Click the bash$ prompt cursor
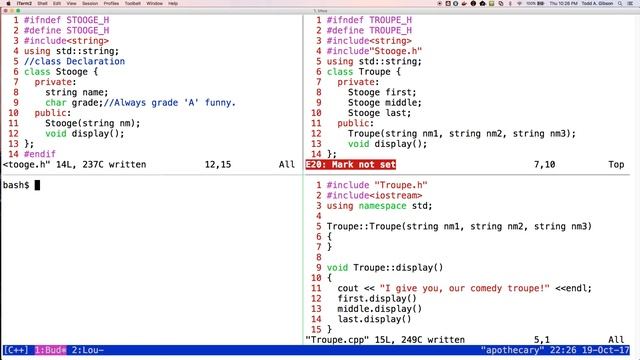 tap(37, 185)
